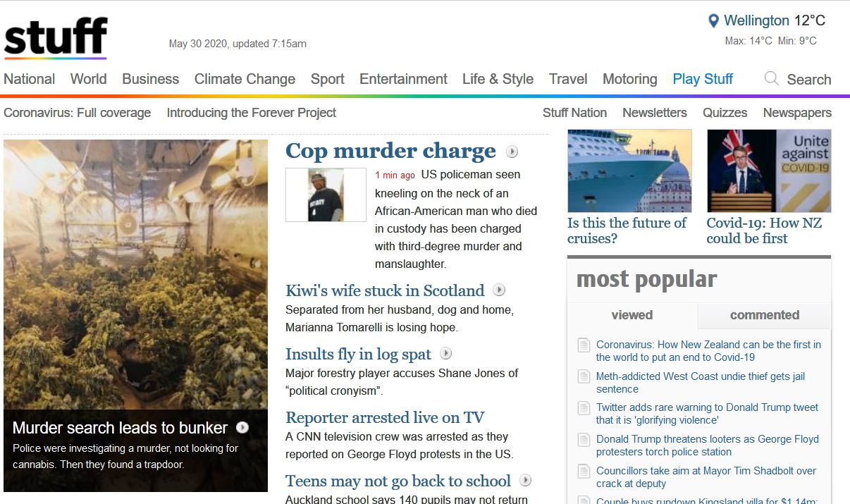
Task: Click play arrow beside Cop murder charge
Action: [512, 152]
